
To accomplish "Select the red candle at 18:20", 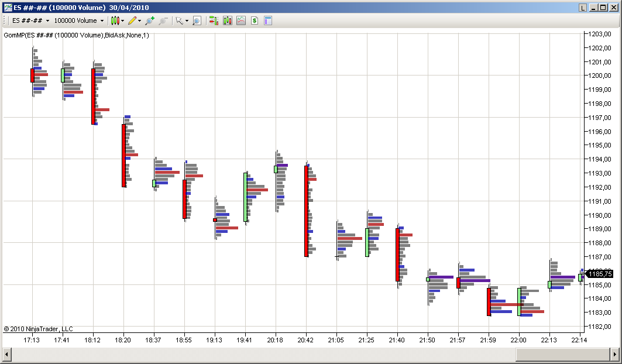I will tap(124, 156).
